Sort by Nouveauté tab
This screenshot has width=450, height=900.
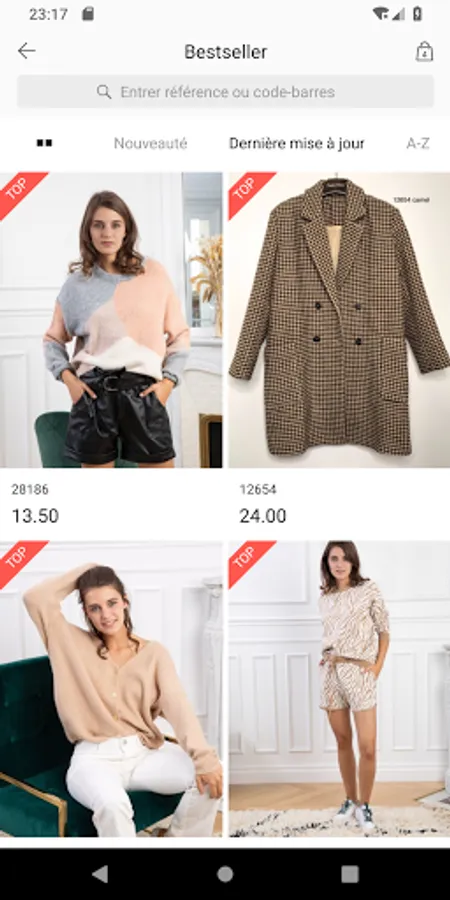click(x=150, y=143)
